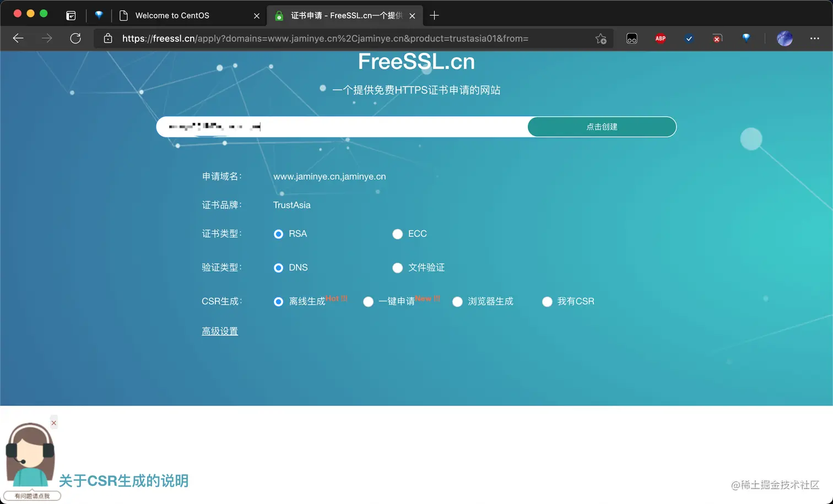
Task: Reload the page with refresh icon
Action: tap(75, 39)
